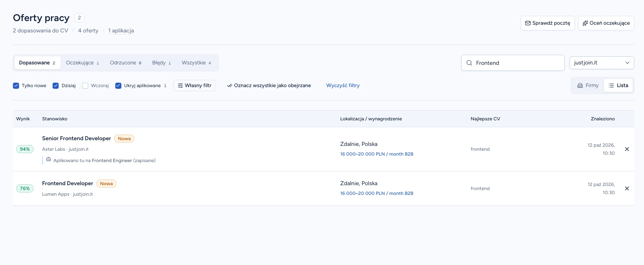Click the search magnifier icon
This screenshot has height=265, width=644.
469,63
